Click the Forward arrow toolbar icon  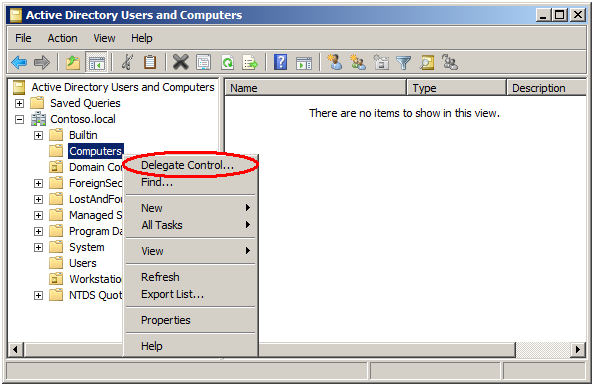click(42, 62)
